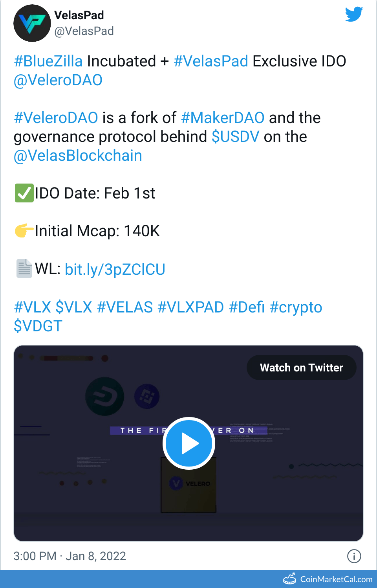Open the #crypto hashtag
The width and height of the screenshot is (377, 588).
coord(296,307)
